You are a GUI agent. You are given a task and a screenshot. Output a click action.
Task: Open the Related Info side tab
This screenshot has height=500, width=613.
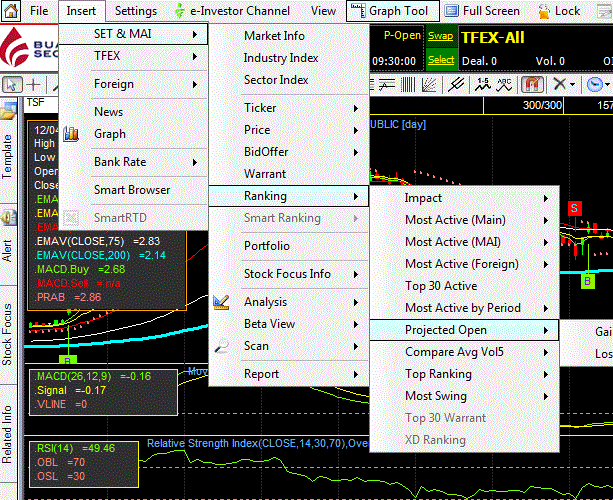coord(7,434)
